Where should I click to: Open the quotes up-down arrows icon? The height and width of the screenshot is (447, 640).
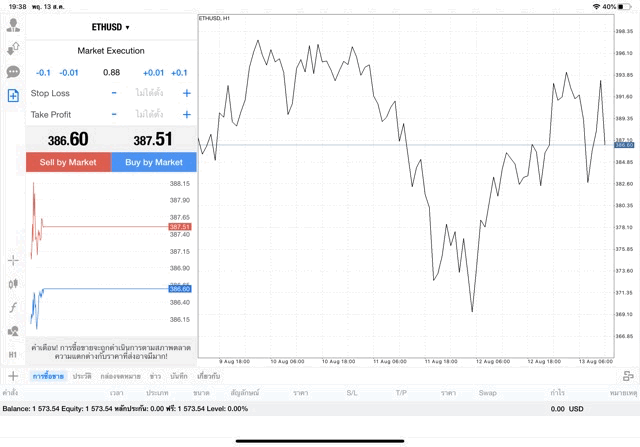(13, 48)
